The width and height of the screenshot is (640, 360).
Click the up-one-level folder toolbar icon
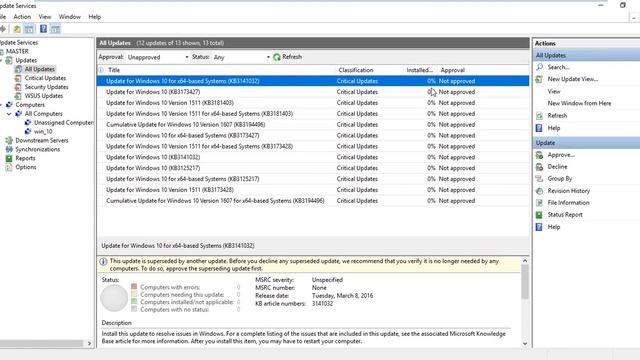tap(17, 29)
